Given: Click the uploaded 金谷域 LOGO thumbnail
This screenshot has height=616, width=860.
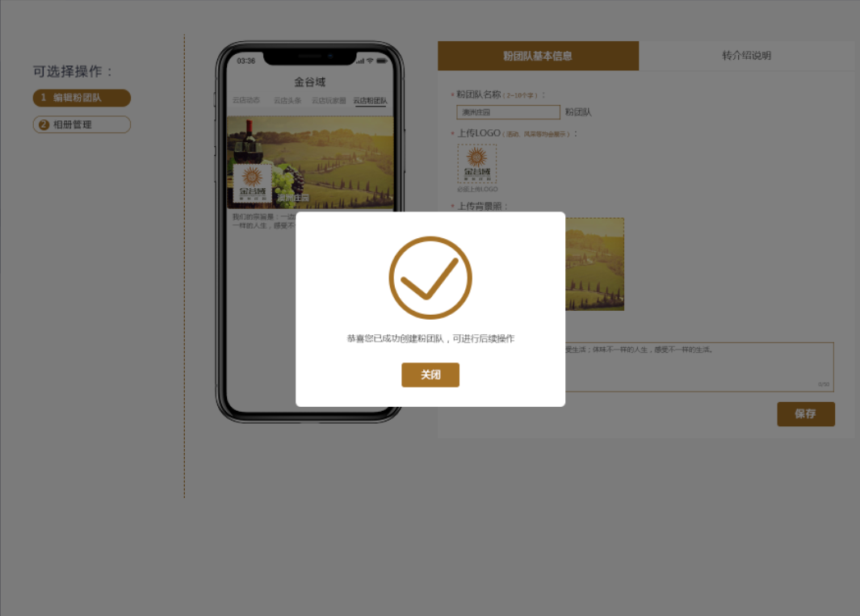Looking at the screenshot, I should coord(476,163).
